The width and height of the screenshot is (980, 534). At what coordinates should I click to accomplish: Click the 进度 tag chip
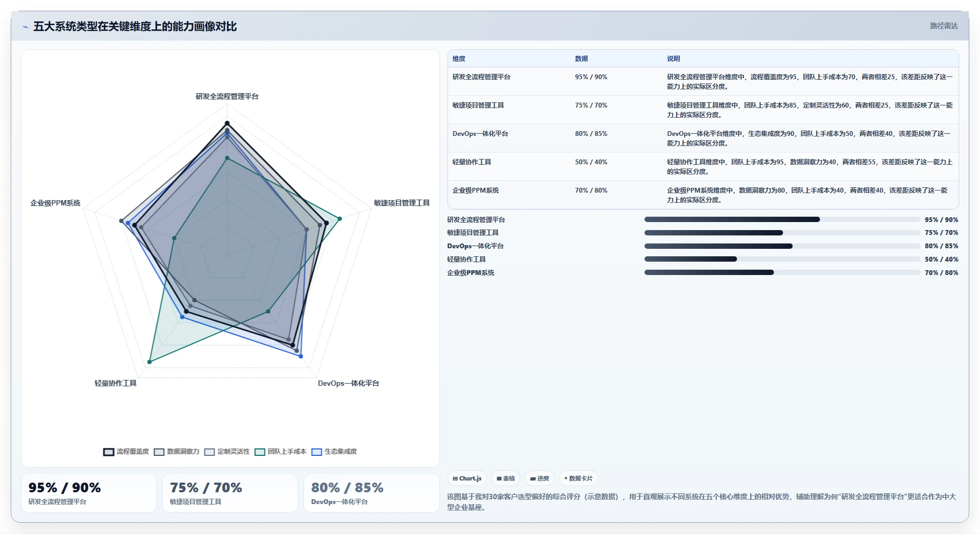(x=540, y=478)
